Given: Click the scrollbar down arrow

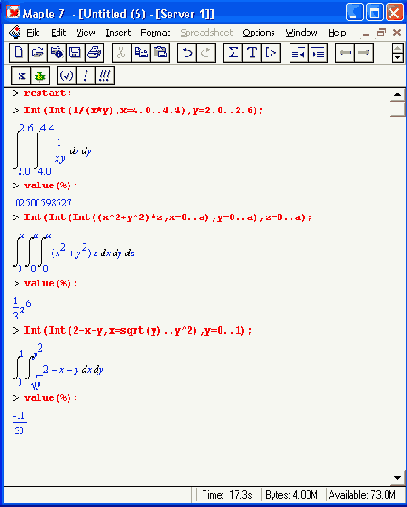Looking at the screenshot, I should 397,478.
